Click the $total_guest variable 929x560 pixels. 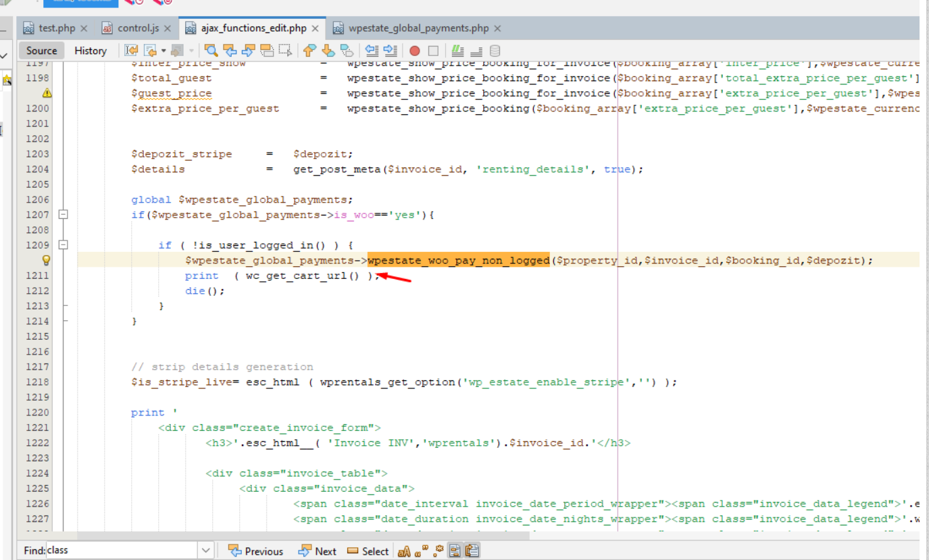pyautogui.click(x=172, y=78)
